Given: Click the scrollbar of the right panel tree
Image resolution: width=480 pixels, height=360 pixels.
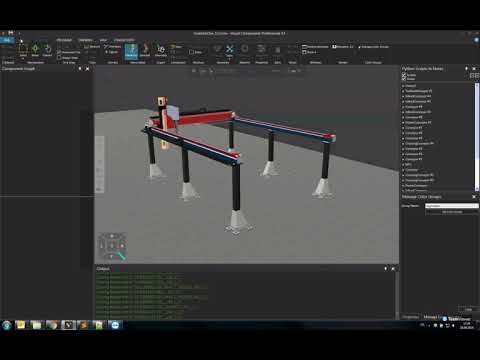Looking at the screenshot, I should [x=477, y=137].
